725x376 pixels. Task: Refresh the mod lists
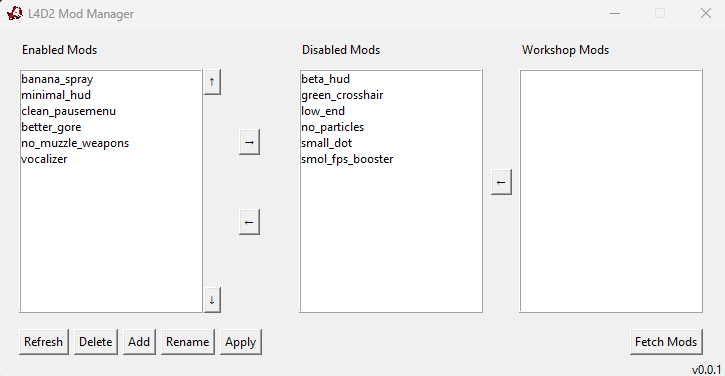click(x=43, y=342)
